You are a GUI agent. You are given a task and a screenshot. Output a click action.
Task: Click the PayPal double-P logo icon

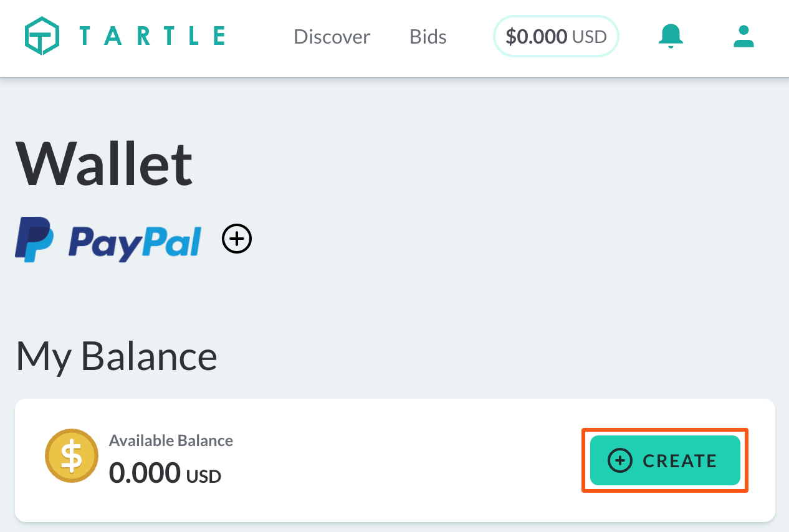point(34,239)
